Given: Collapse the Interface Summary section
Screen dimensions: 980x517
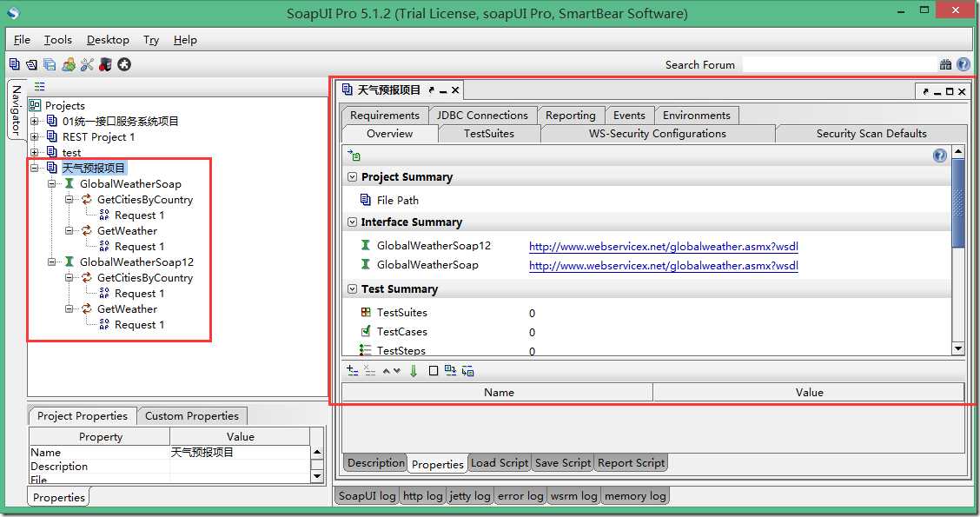Looking at the screenshot, I should (353, 222).
